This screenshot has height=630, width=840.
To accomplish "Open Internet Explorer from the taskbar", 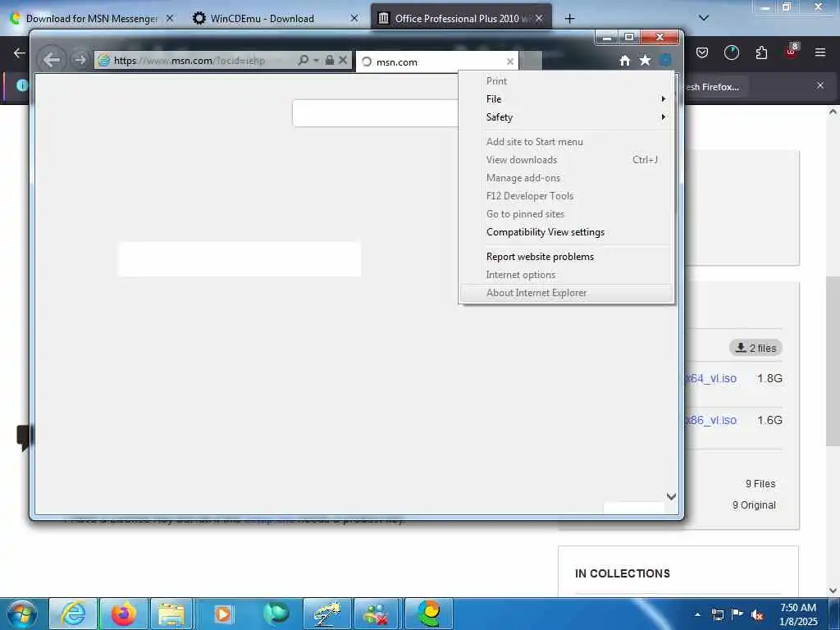I will 73,614.
